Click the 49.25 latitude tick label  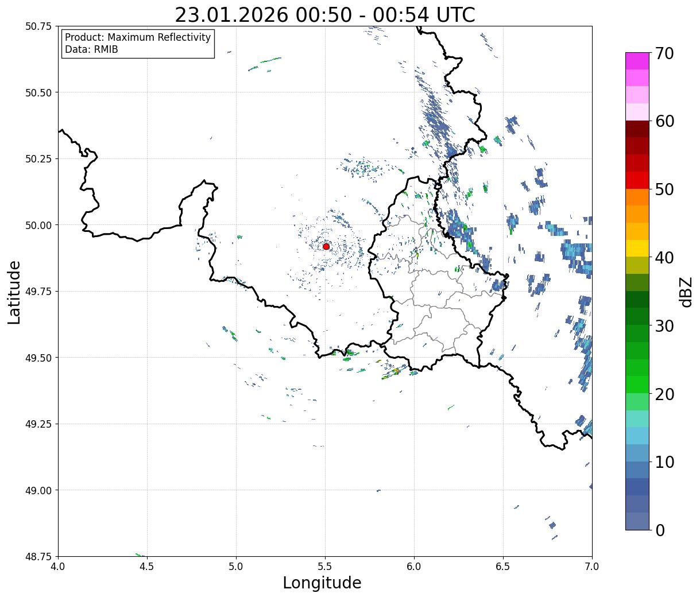pos(38,424)
